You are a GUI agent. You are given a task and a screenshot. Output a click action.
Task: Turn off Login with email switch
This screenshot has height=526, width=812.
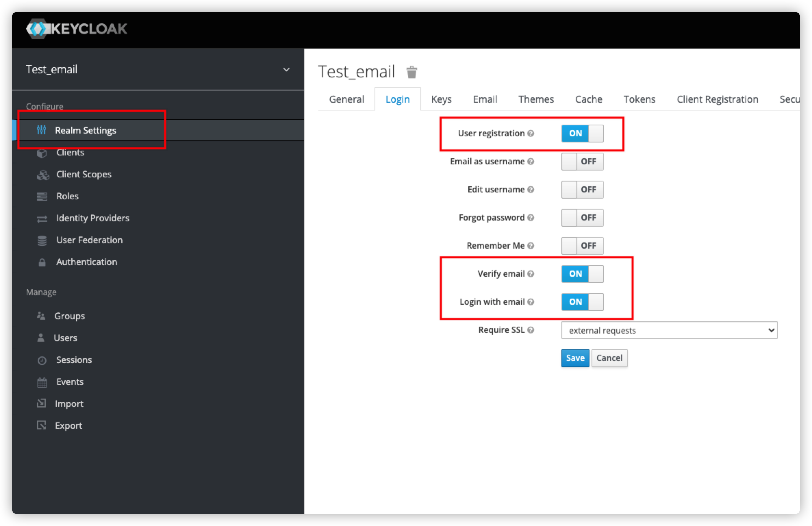tap(582, 302)
